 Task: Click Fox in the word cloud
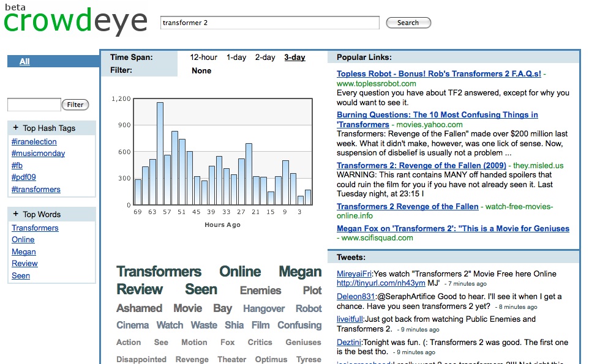click(228, 343)
